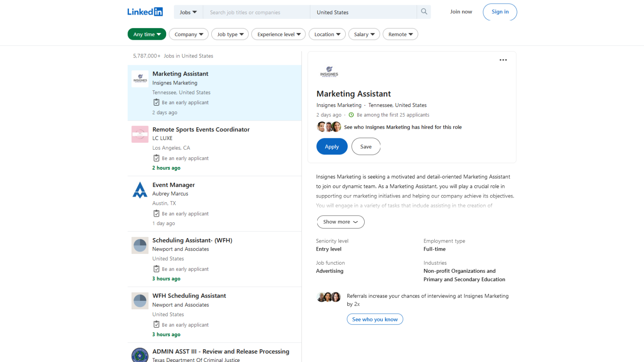Click the '2 hours ago' timestamp
Screen dimensions: 644x362
coord(166,168)
